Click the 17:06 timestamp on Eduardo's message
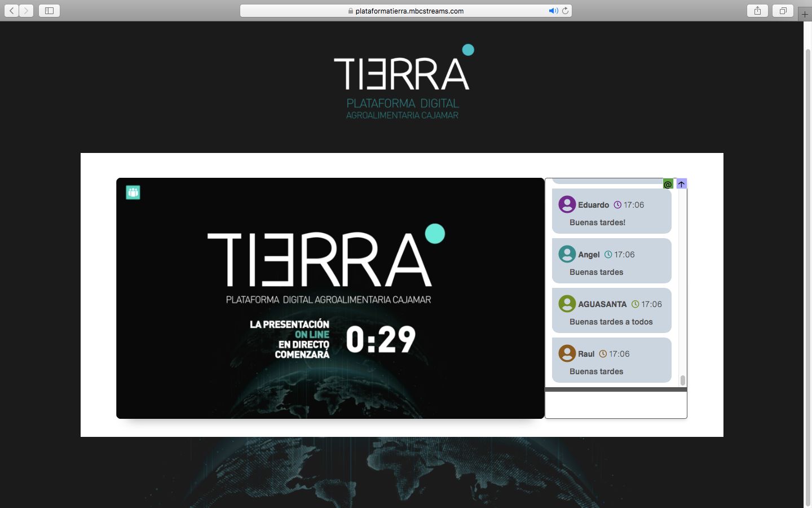 [x=634, y=205]
